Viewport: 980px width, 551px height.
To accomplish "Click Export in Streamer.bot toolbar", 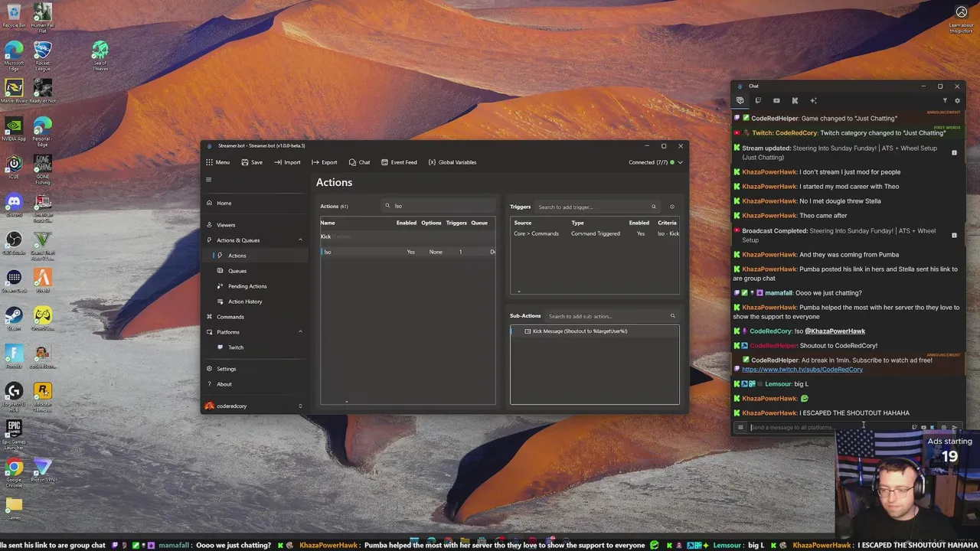I will point(324,162).
